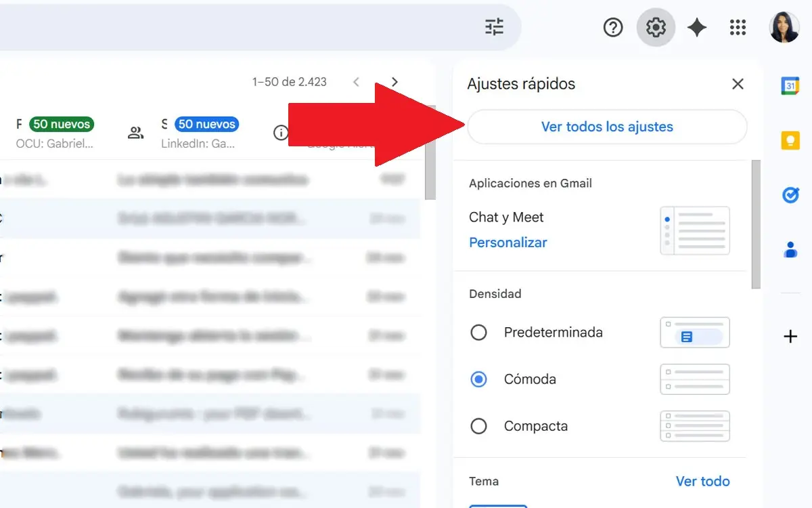Image resolution: width=812 pixels, height=508 pixels.
Task: Click Personalizar link for Chat y Meet
Action: coord(507,242)
